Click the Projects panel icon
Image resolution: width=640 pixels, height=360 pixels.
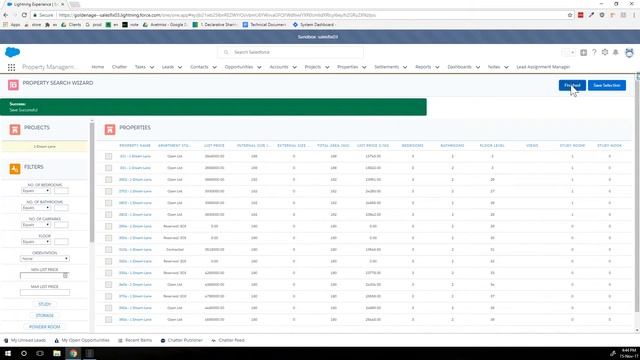click(15, 130)
